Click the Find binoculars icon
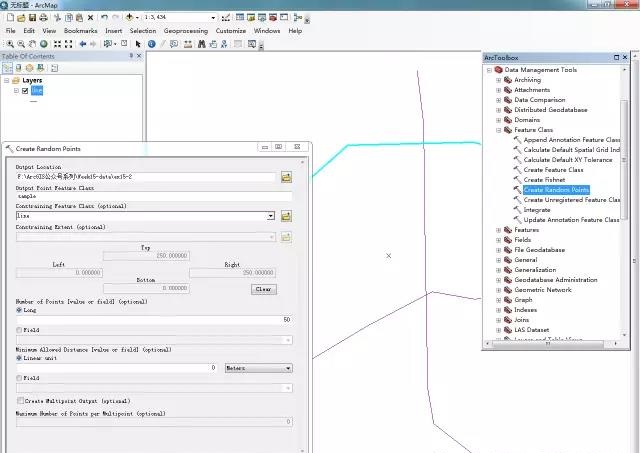 click(x=202, y=44)
